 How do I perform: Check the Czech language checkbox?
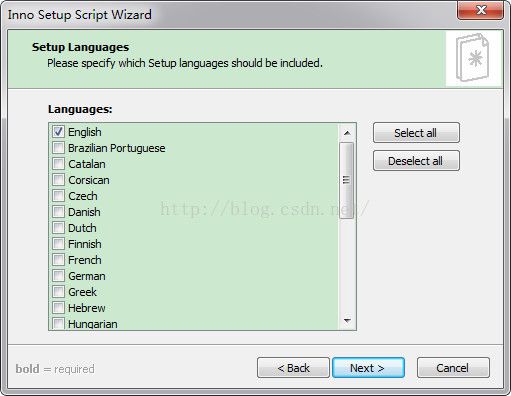(58, 196)
